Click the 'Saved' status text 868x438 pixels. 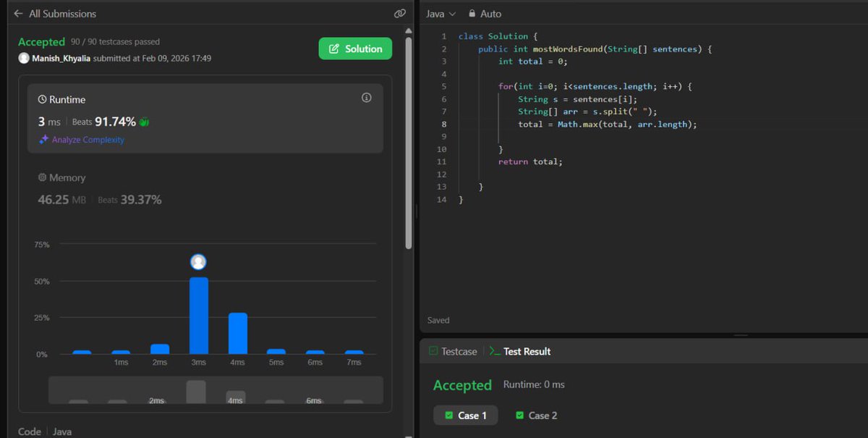tap(438, 320)
